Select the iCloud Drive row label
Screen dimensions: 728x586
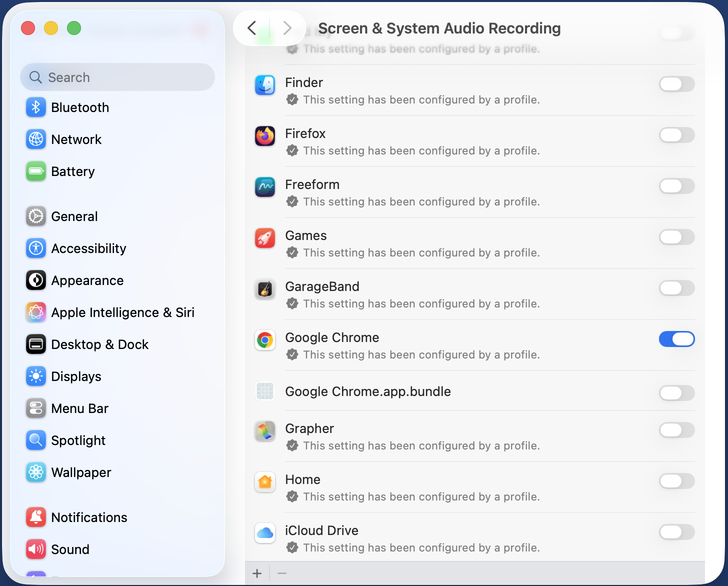coord(321,530)
